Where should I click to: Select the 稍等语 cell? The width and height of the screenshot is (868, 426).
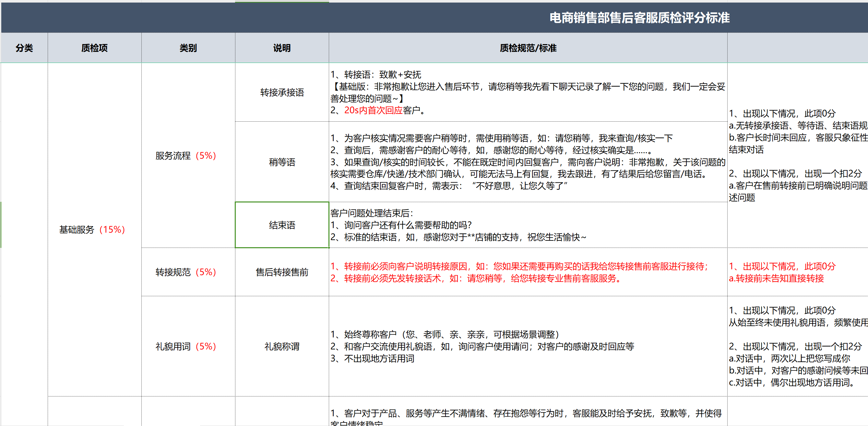tap(282, 162)
